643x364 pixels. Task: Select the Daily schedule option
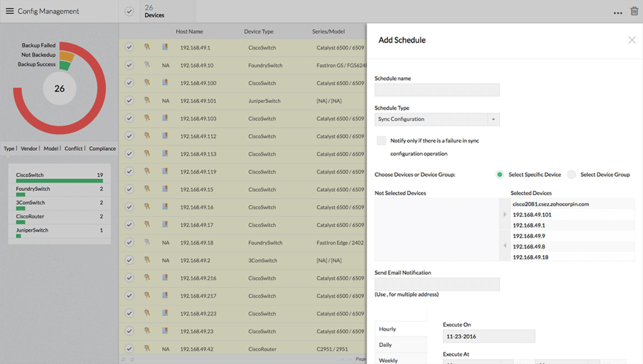(385, 345)
